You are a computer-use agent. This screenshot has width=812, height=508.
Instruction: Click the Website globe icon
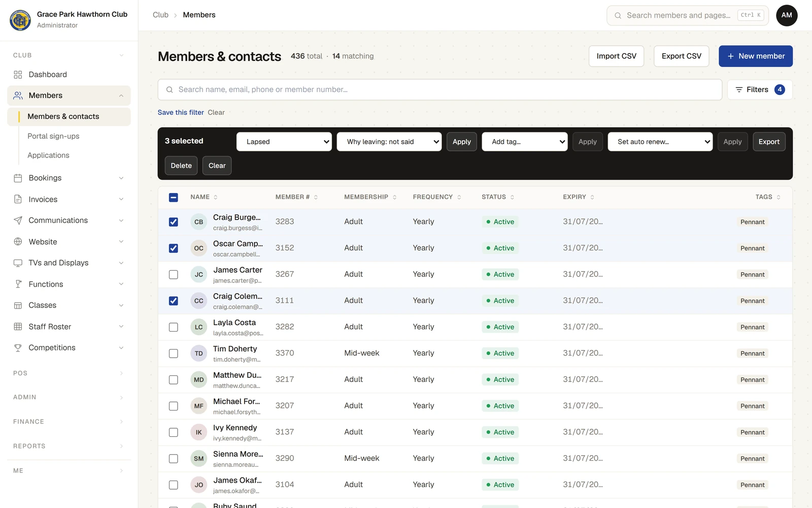[18, 242]
